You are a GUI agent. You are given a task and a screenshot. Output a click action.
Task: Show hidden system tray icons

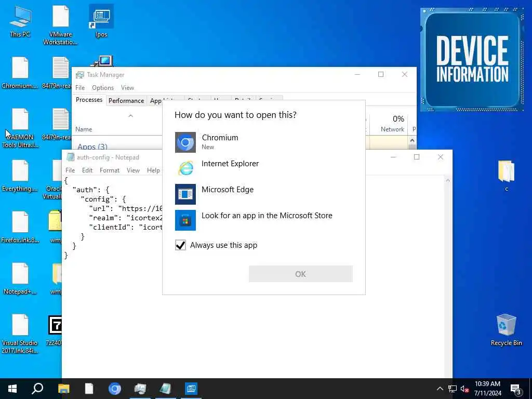click(x=440, y=389)
